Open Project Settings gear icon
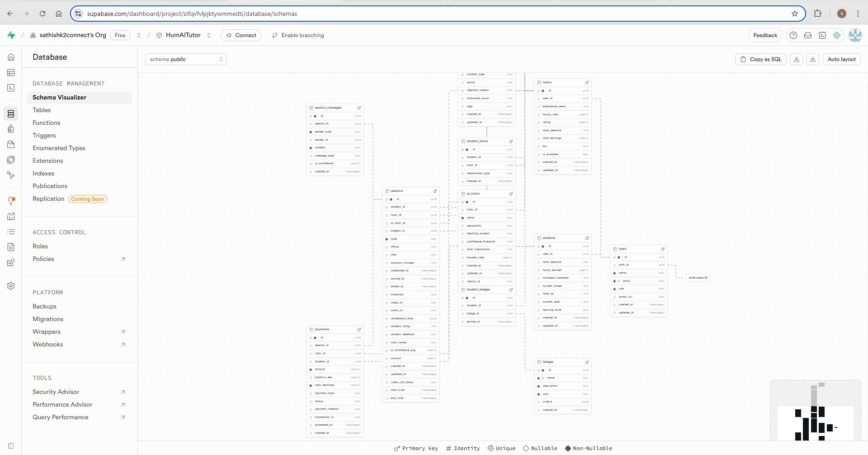This screenshot has width=868, height=455. click(11, 286)
